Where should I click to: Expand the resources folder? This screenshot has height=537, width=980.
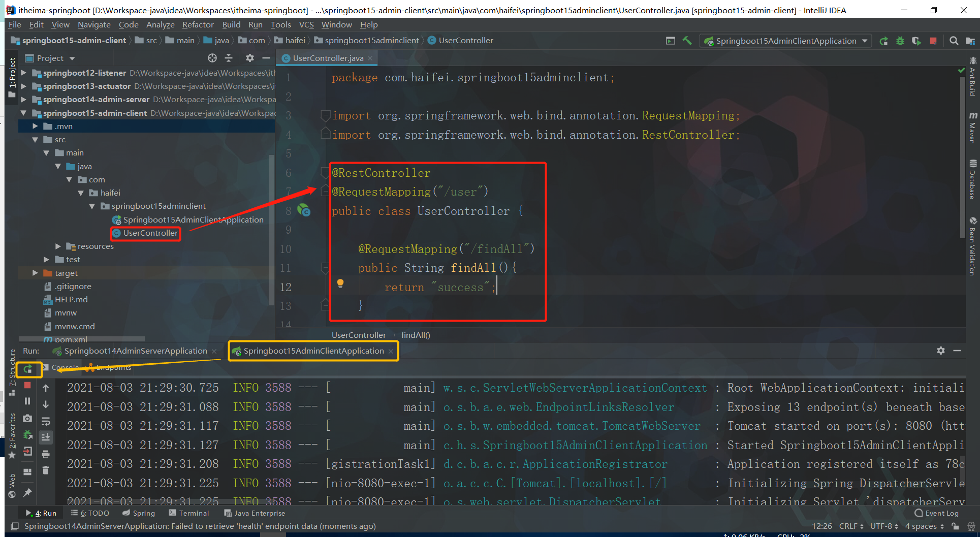[x=58, y=246]
